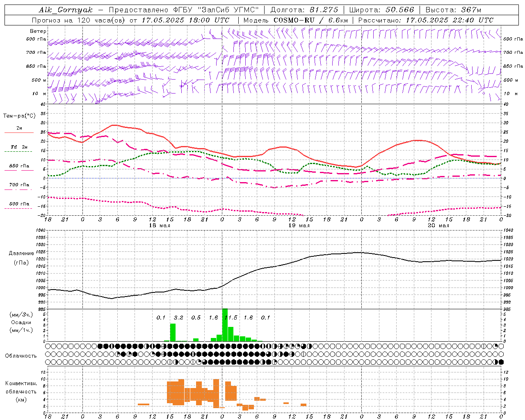Click the 850 гПа legend entry under Td 2м
The width and height of the screenshot is (525, 420).
[19, 166]
